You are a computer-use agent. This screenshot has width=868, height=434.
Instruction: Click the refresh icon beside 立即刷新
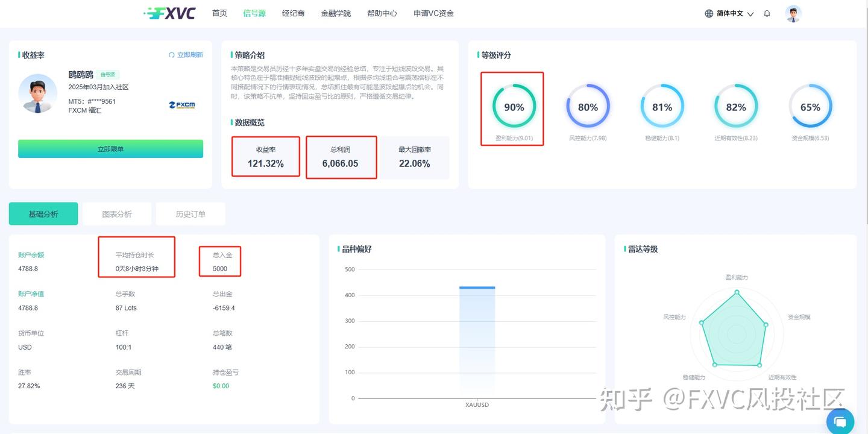[x=172, y=55]
